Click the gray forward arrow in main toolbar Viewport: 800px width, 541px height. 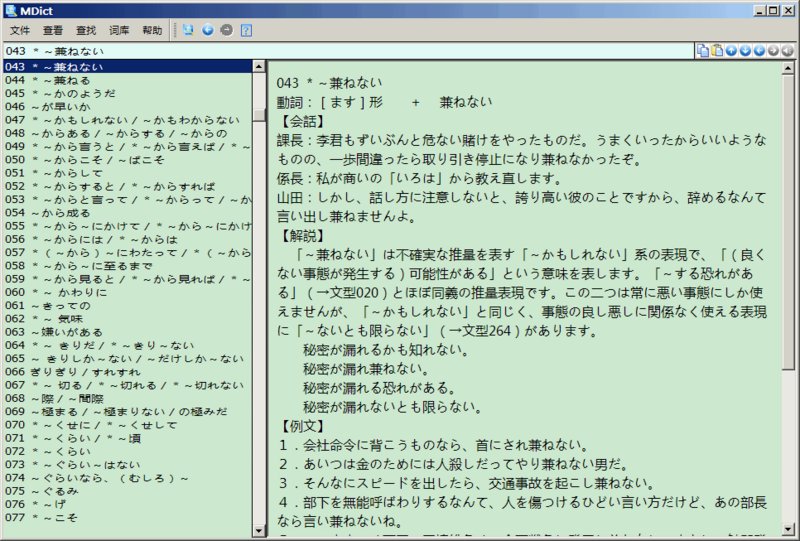(x=225, y=30)
